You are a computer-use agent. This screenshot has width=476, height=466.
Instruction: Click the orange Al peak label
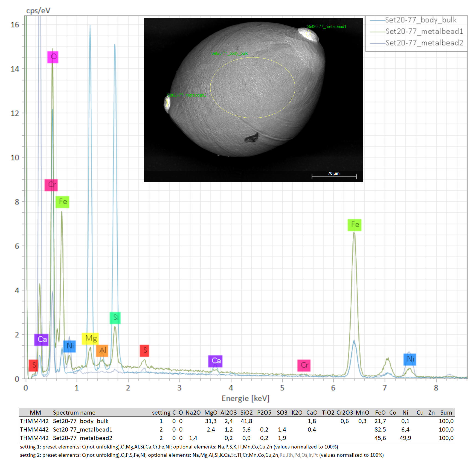tap(102, 350)
